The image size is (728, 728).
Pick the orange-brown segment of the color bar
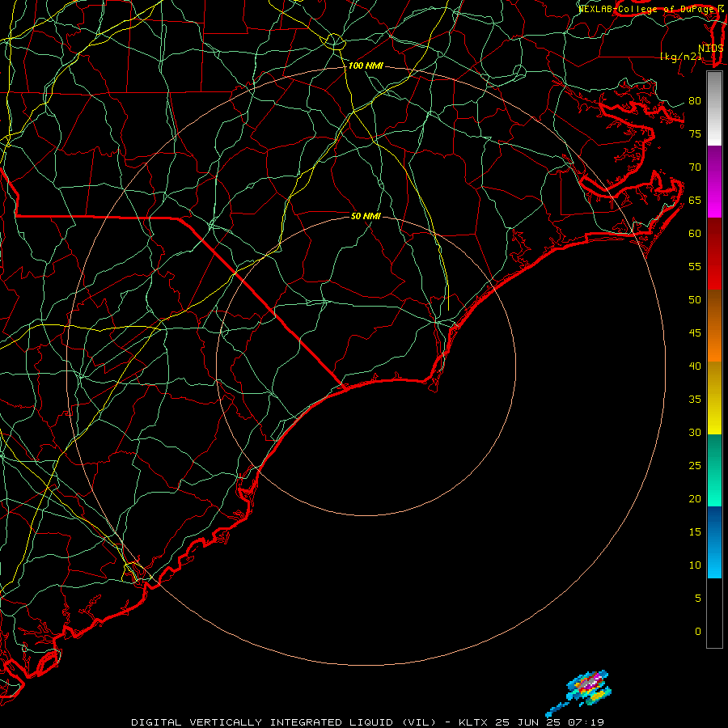[714, 326]
